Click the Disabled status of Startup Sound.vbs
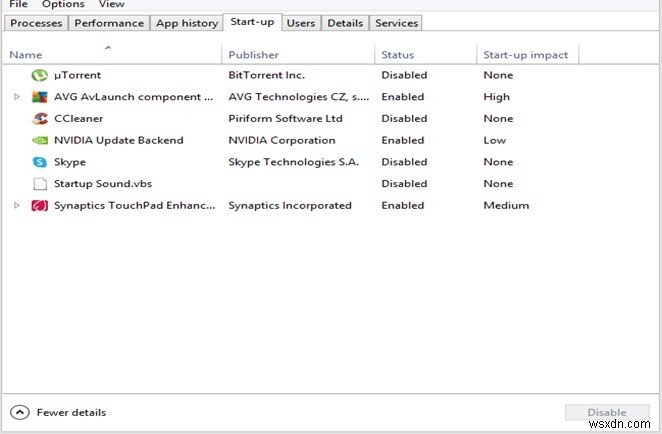662x434 pixels. (404, 184)
